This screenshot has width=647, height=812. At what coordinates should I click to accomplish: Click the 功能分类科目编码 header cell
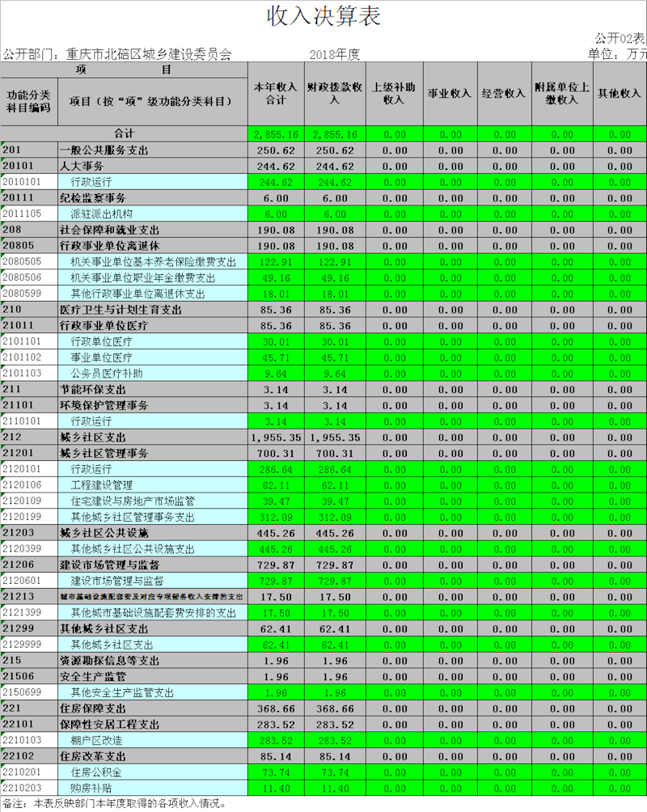(x=29, y=102)
